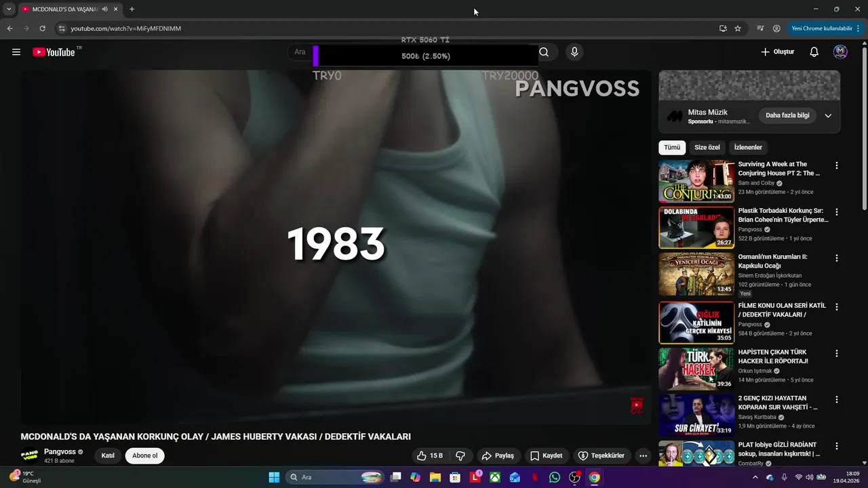Open FİLME KONU OLAN SERİ KATİL thumbnail
Image resolution: width=868 pixels, height=488 pixels.
point(696,323)
